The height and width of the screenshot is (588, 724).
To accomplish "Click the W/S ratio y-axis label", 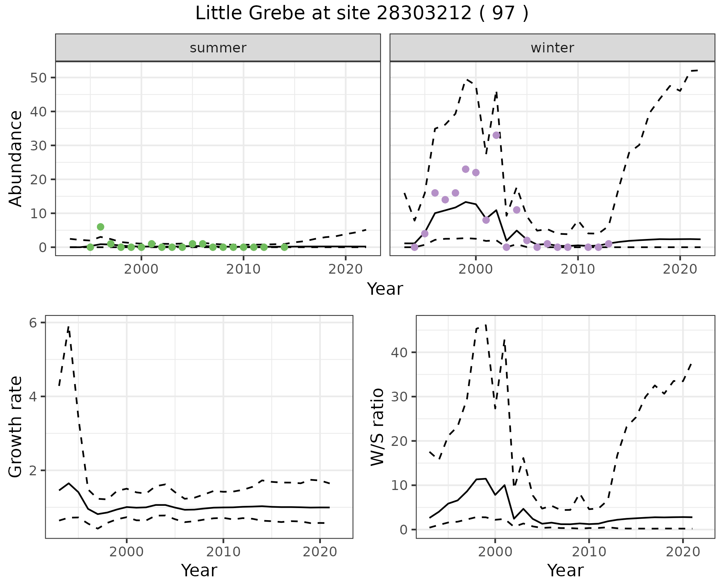I will 377,427.
